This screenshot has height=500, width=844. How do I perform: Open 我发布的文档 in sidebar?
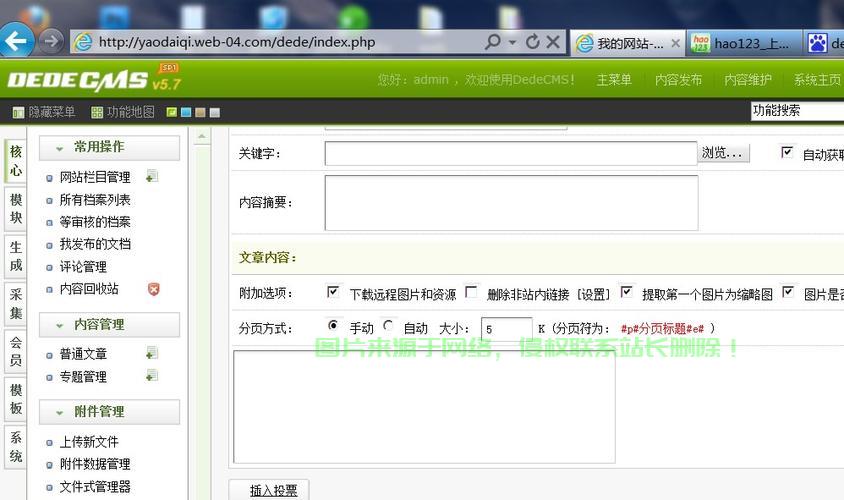pos(95,244)
